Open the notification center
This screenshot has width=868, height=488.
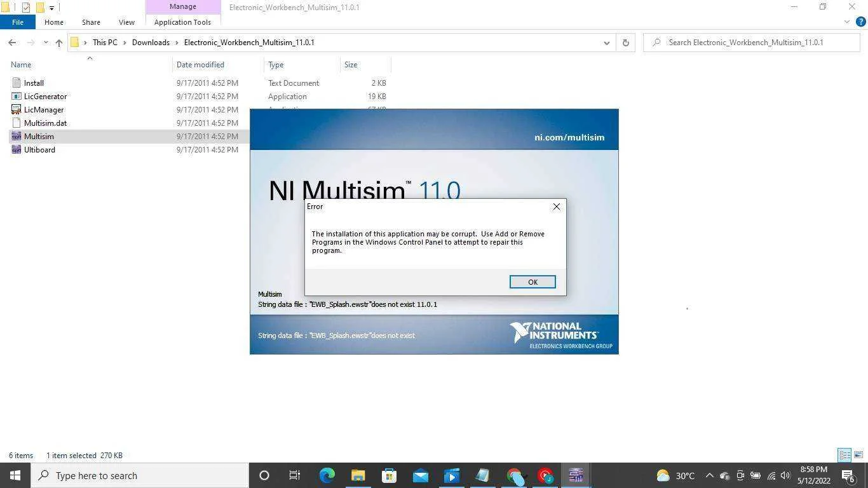848,475
